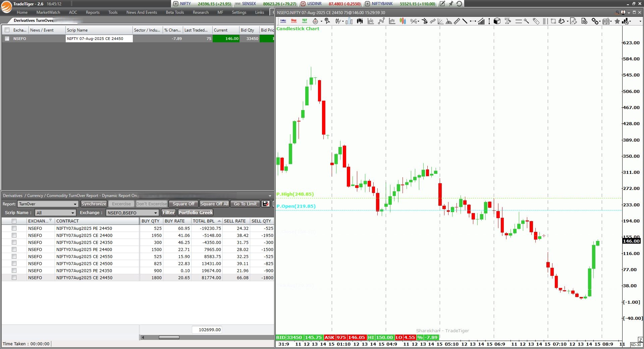The image size is (644, 349).
Task: Select the Fibonacci fan lines tool
Action: click(x=440, y=21)
